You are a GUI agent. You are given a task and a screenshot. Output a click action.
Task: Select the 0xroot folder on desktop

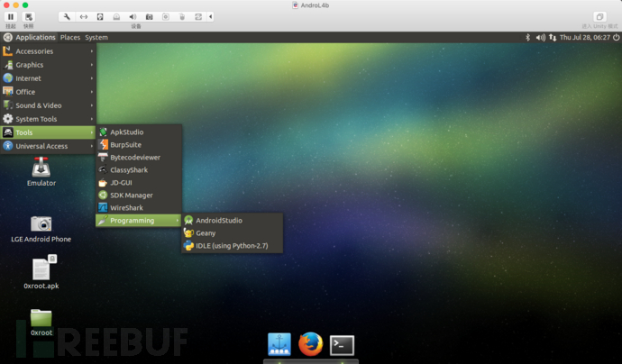tap(41, 323)
